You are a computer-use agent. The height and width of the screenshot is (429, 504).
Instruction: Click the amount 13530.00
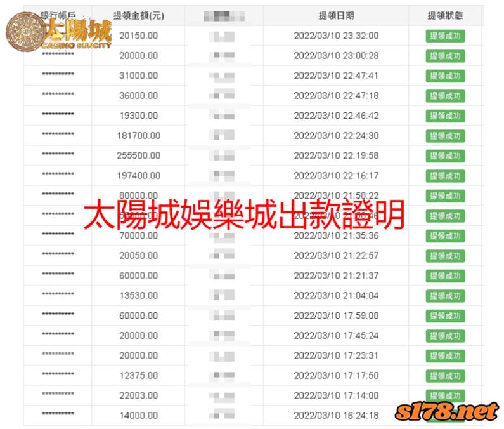[139, 296]
